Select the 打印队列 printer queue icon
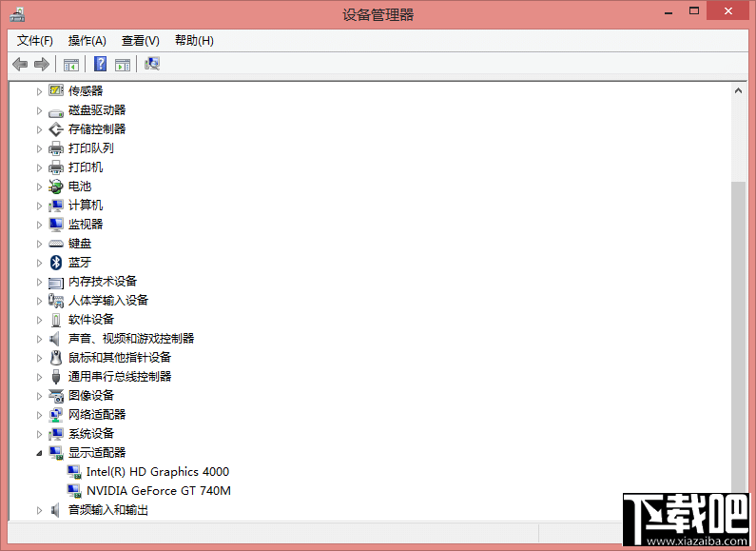Image resolution: width=756 pixels, height=551 pixels. point(56,148)
